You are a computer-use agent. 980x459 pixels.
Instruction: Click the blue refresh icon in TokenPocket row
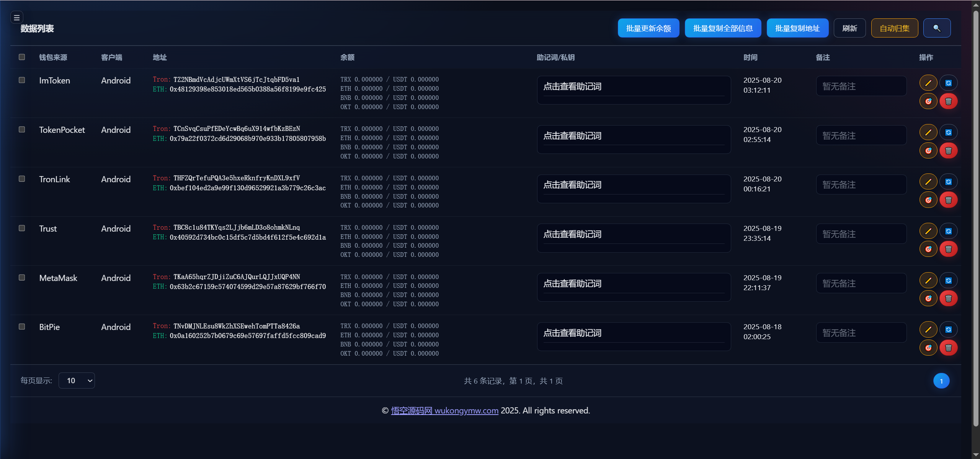(948, 132)
